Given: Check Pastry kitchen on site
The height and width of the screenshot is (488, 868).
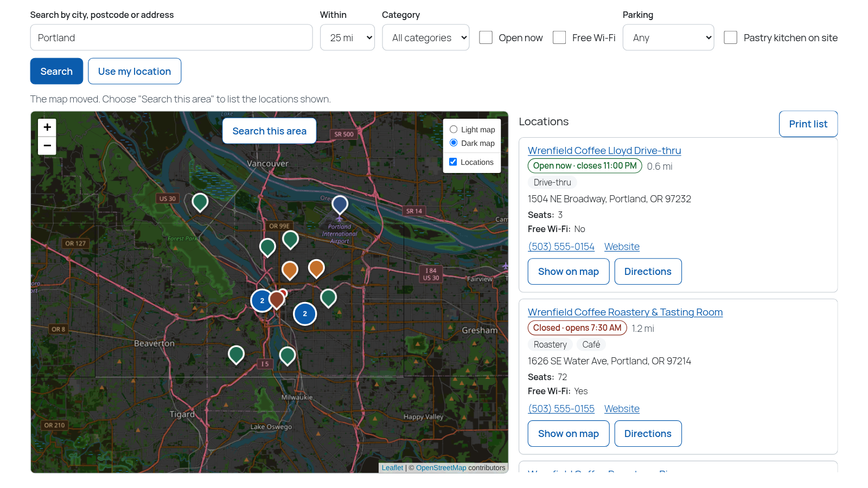Looking at the screenshot, I should click(731, 37).
